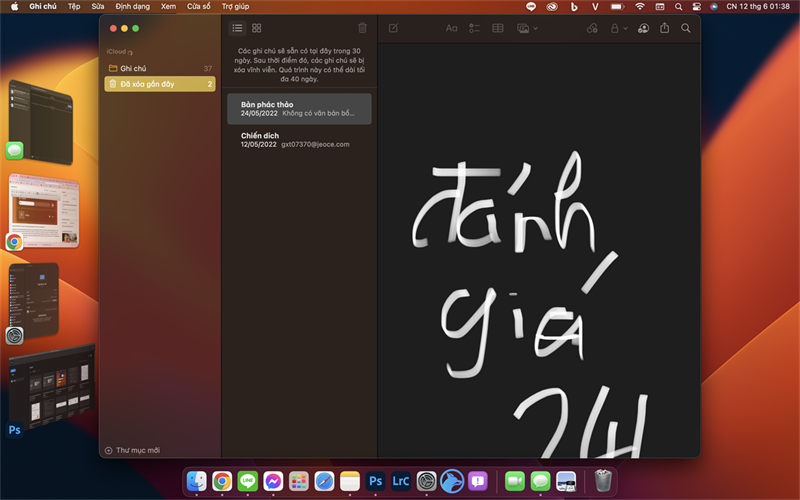
Task: Switch to gallery view in Notes
Action: pos(257,28)
